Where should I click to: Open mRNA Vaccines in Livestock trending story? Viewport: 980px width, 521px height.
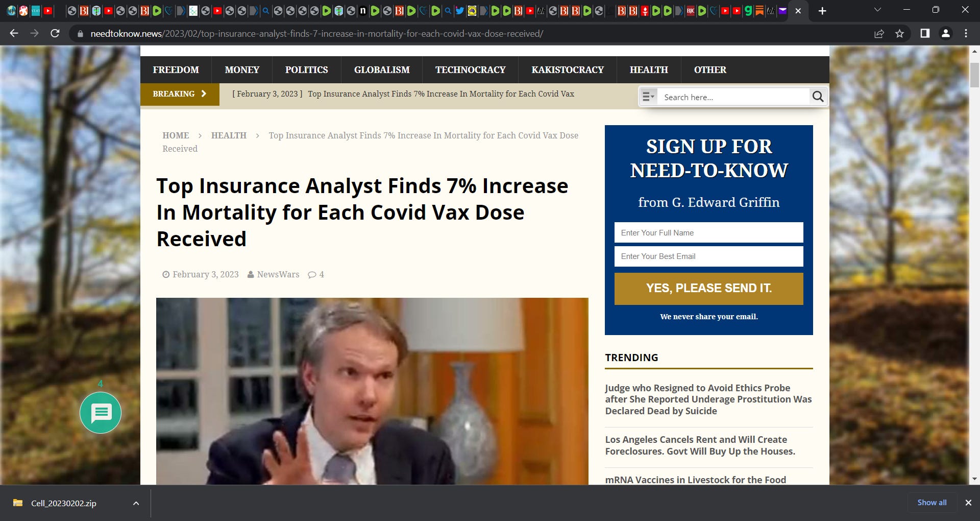(x=696, y=480)
